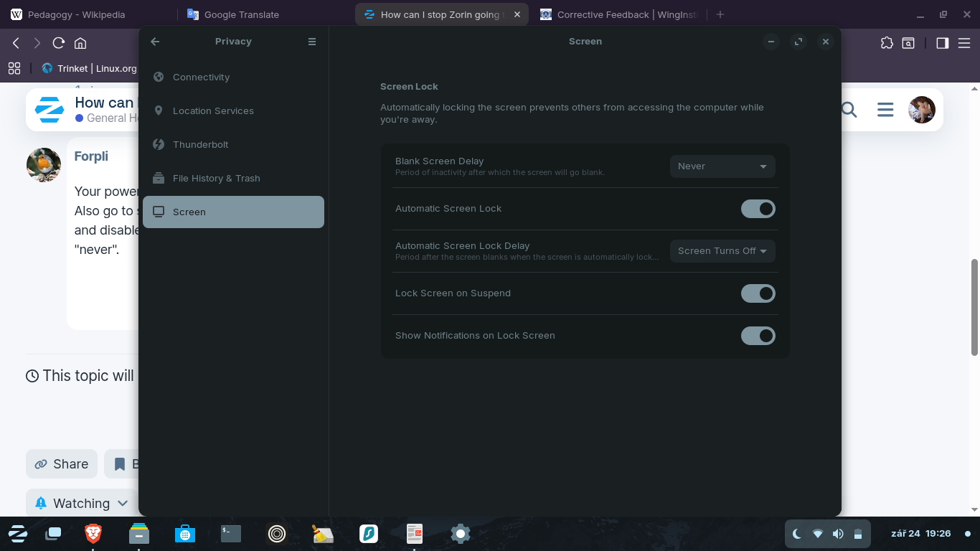Disable Automatic Screen Lock switch

(x=758, y=209)
